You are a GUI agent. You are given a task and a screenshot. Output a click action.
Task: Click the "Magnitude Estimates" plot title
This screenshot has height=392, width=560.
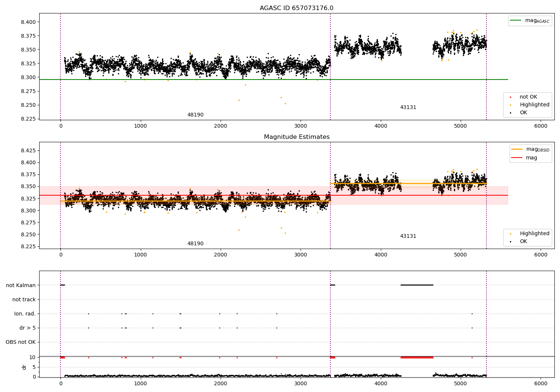point(296,137)
